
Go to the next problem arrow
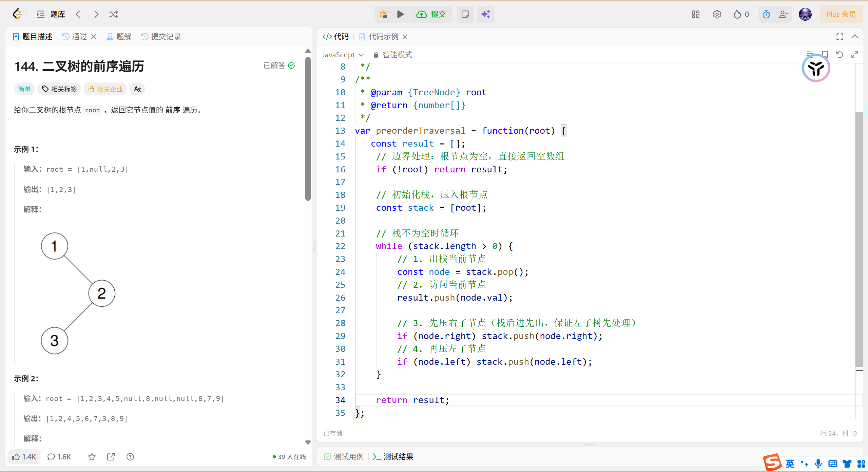point(96,14)
